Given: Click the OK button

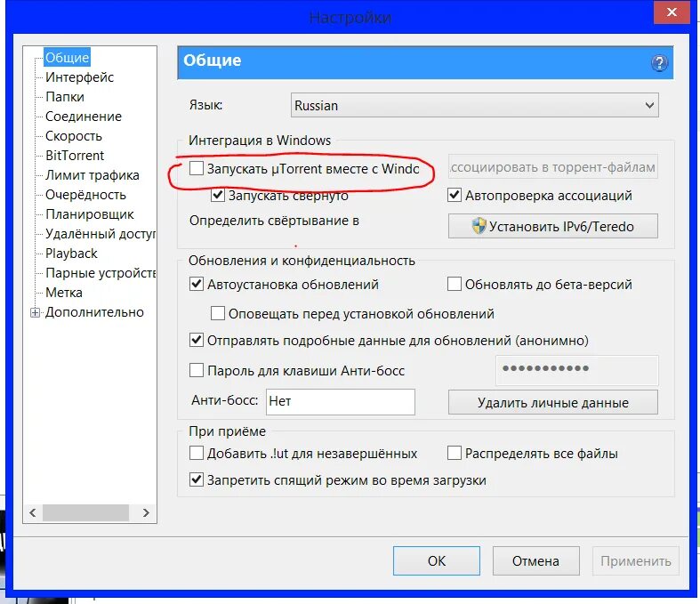Looking at the screenshot, I should 436,560.
